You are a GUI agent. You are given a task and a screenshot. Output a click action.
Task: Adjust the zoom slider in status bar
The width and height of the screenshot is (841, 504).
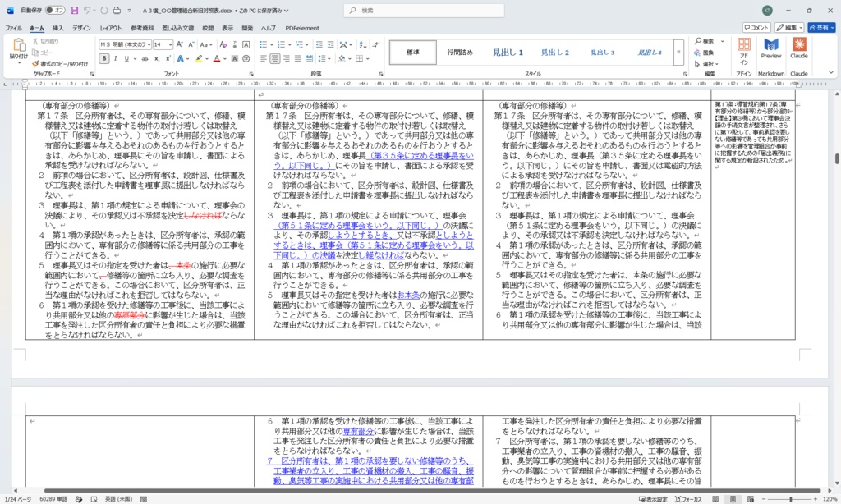pos(790,499)
